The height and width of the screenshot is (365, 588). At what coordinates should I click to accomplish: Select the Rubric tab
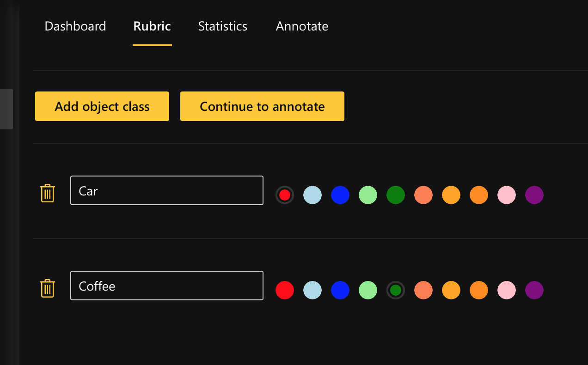pyautogui.click(x=152, y=26)
